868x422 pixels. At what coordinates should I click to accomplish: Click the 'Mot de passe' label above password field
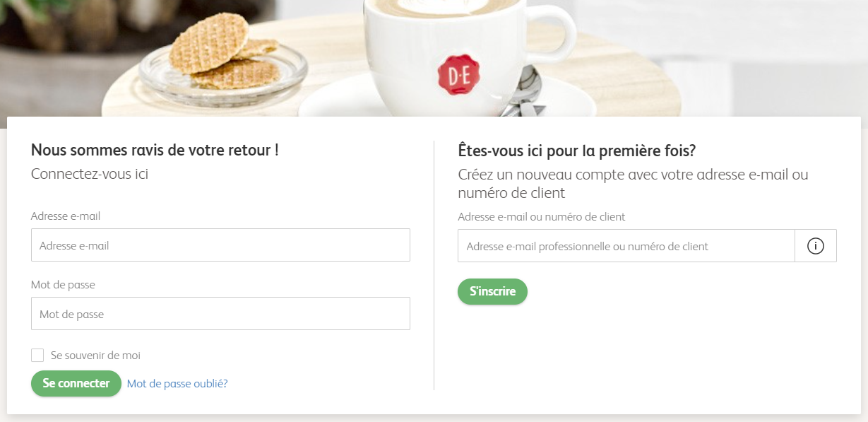63,285
